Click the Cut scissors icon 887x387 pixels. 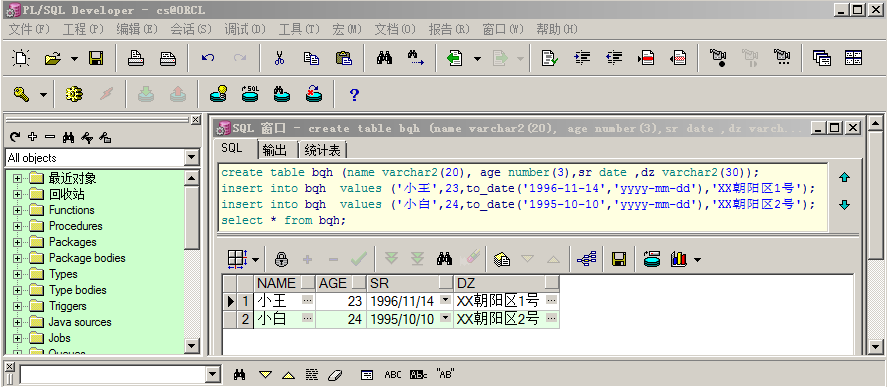279,58
